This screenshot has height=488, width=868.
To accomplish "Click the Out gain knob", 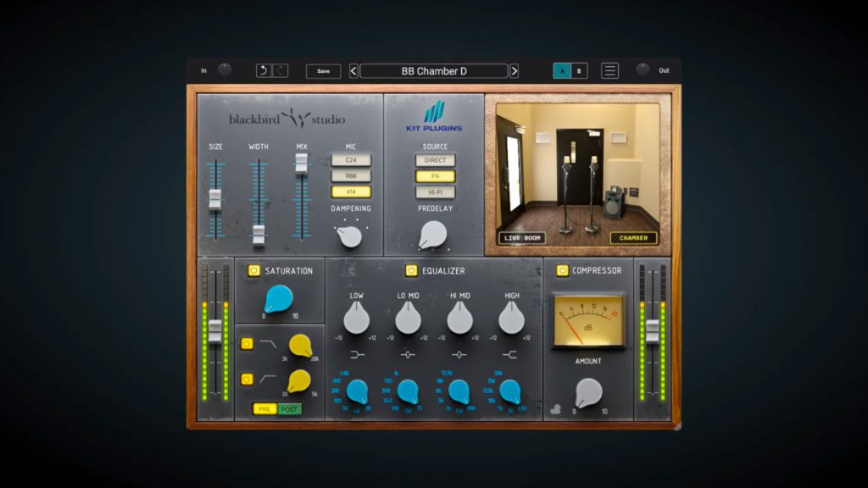I will click(643, 69).
